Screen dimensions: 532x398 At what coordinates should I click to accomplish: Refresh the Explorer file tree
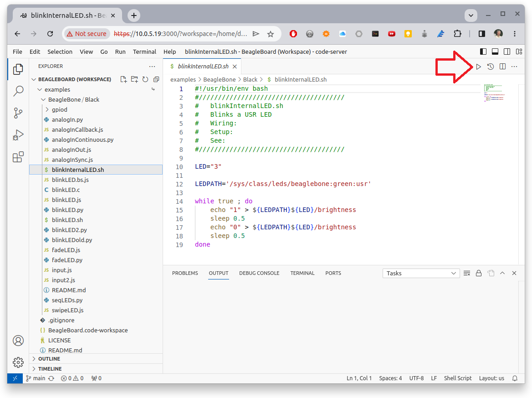tap(145, 79)
